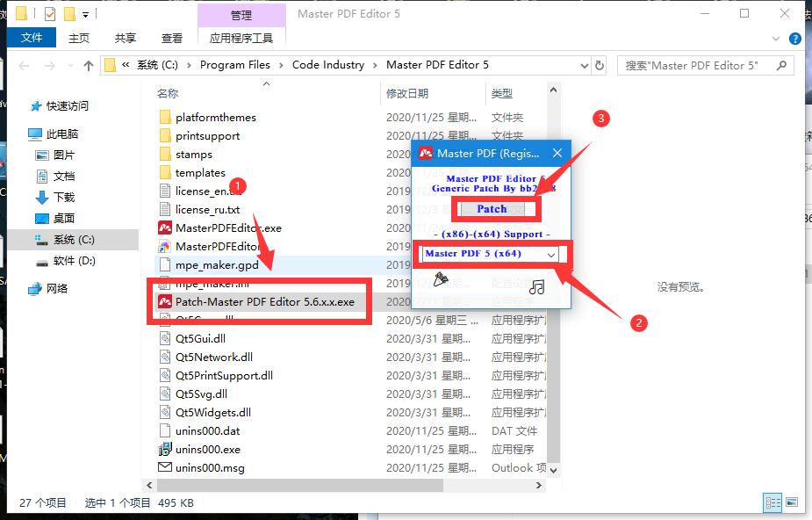Close the Master PDF patcher dialog
812x520 pixels.
(557, 154)
